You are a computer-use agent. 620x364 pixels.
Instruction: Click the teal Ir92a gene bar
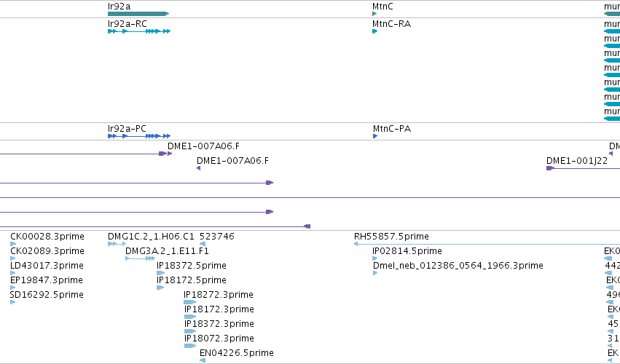pyautogui.click(x=138, y=14)
